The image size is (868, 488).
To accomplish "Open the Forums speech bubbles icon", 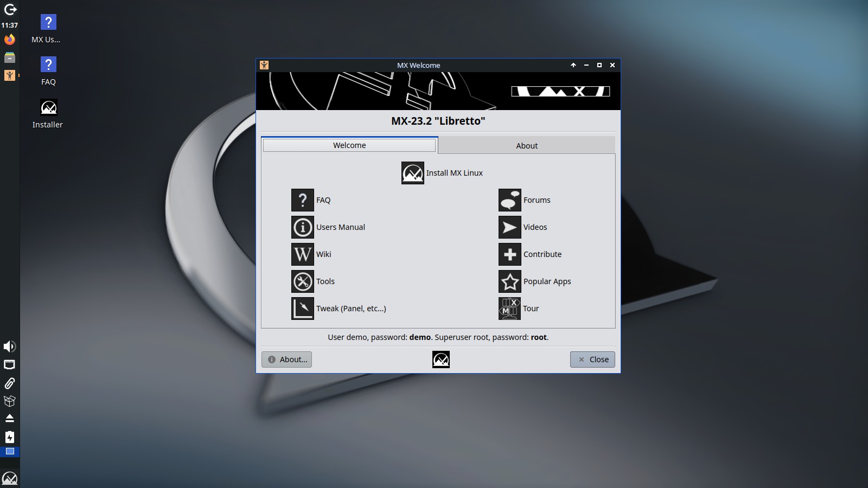I will tap(510, 200).
